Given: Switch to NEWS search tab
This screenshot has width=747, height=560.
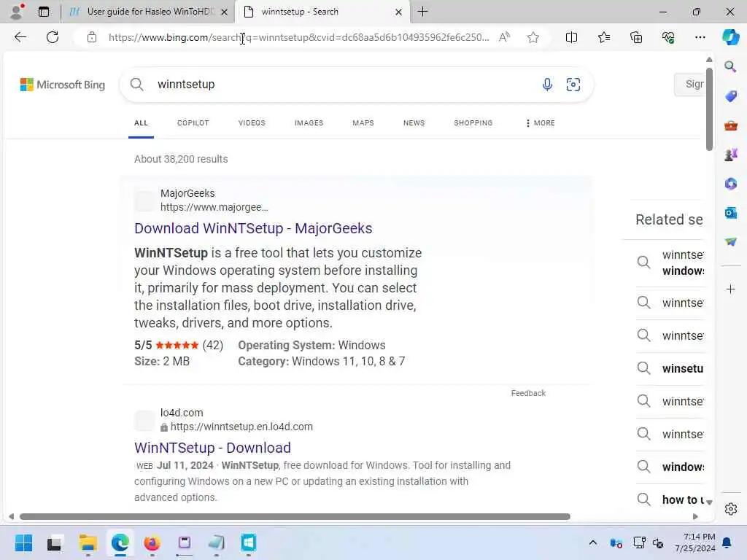Looking at the screenshot, I should [414, 122].
